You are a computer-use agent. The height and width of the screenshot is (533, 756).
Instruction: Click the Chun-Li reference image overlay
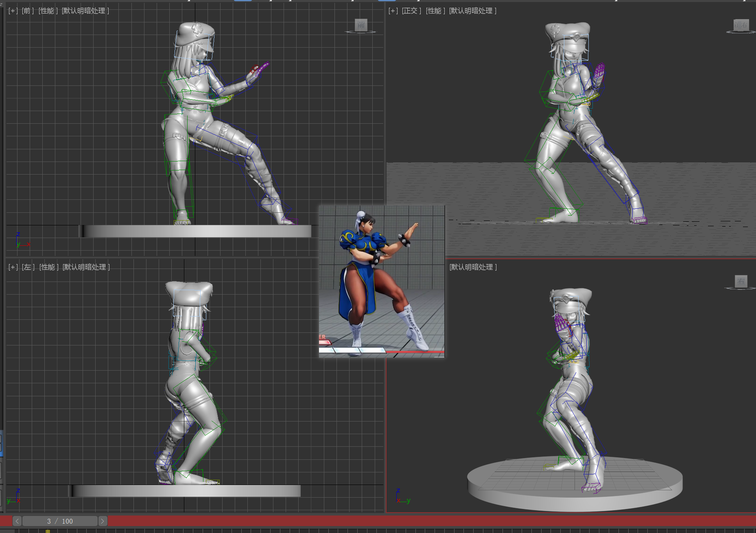[382, 282]
